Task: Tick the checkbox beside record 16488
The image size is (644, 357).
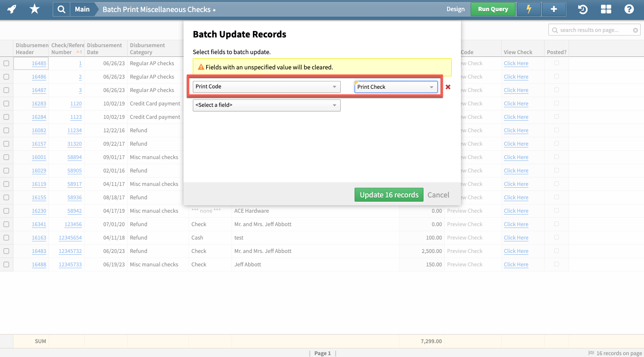Action: tap(6, 264)
